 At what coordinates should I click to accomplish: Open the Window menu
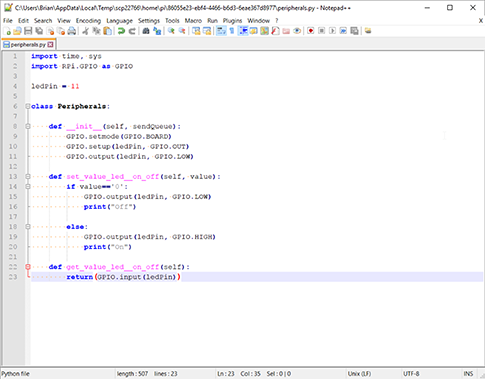click(x=258, y=21)
